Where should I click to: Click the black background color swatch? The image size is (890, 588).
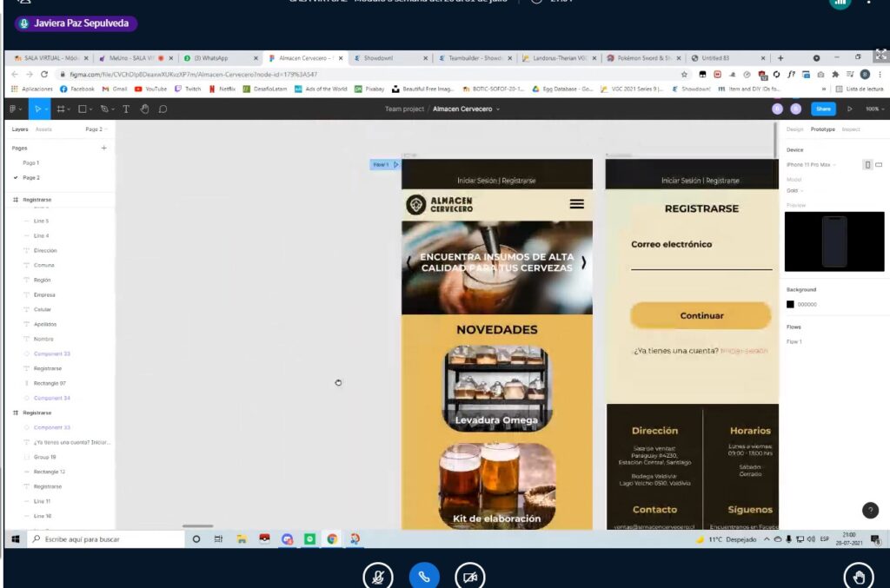(x=790, y=305)
